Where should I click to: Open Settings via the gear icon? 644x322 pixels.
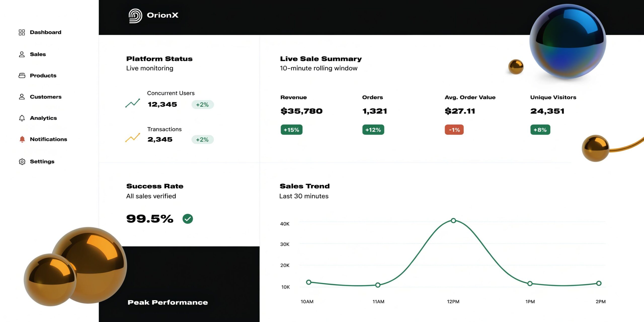click(x=22, y=162)
